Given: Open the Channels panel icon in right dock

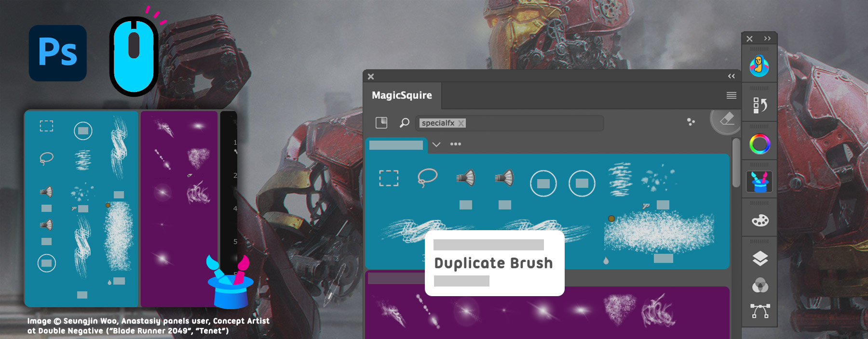Looking at the screenshot, I should point(760,285).
